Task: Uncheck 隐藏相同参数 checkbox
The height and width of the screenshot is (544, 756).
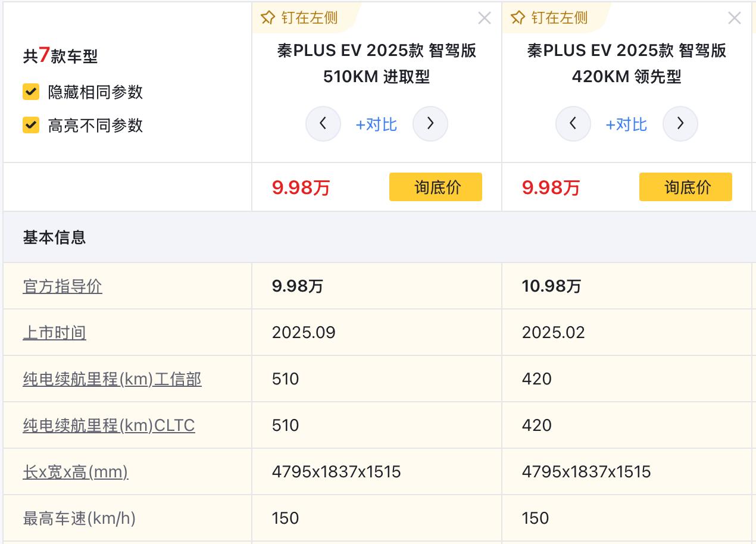Action: [31, 92]
